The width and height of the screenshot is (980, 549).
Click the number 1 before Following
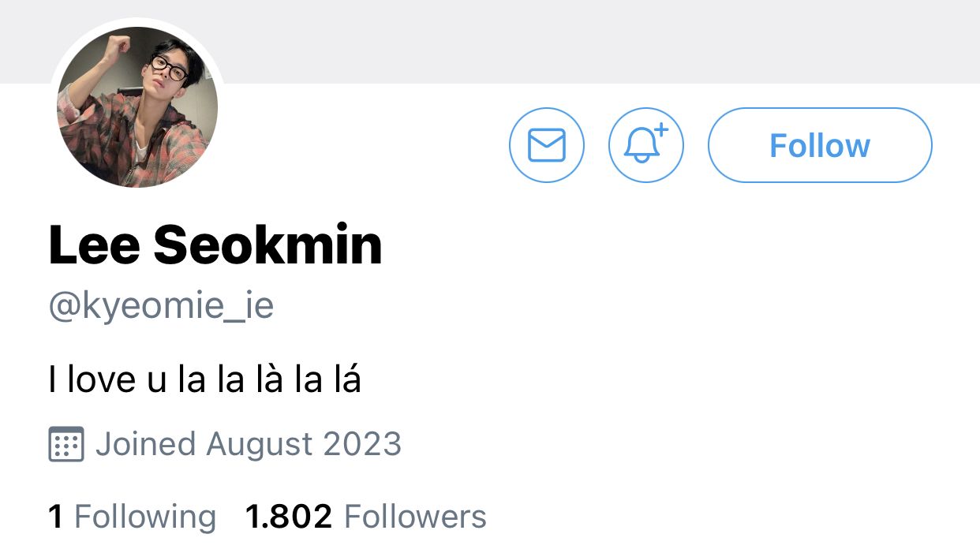55,517
